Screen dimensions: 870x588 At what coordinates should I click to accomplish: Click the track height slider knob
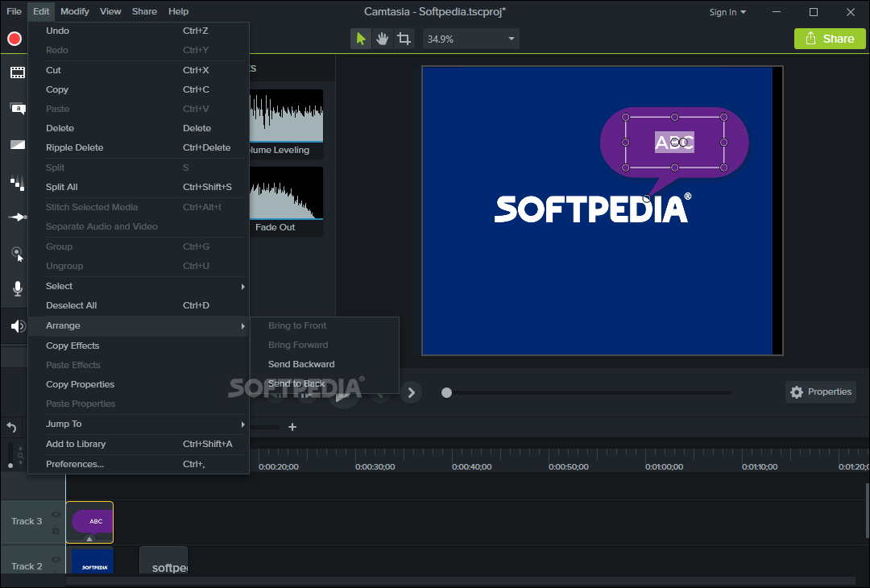click(x=10, y=466)
